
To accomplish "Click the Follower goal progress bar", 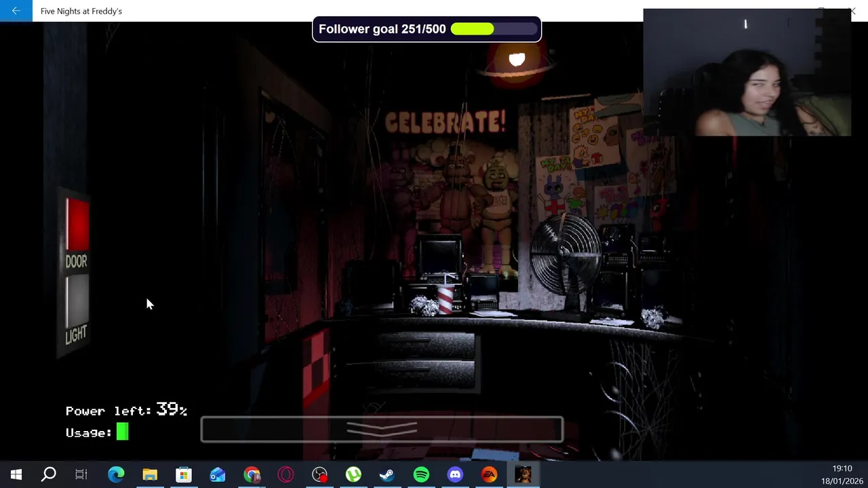I will pos(493,29).
